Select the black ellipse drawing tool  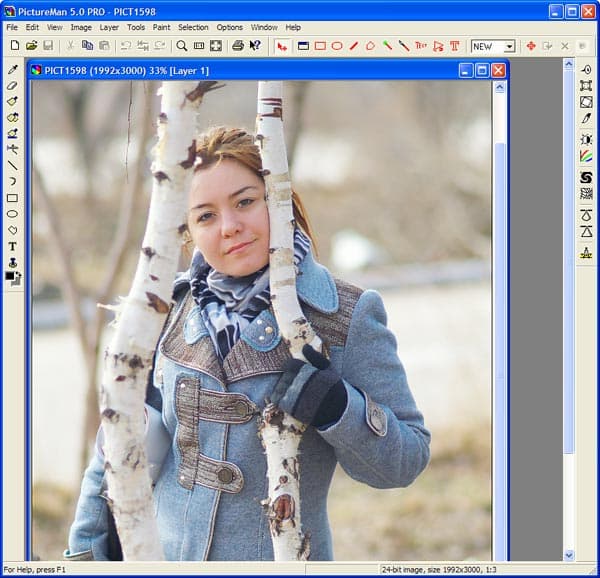(x=13, y=214)
